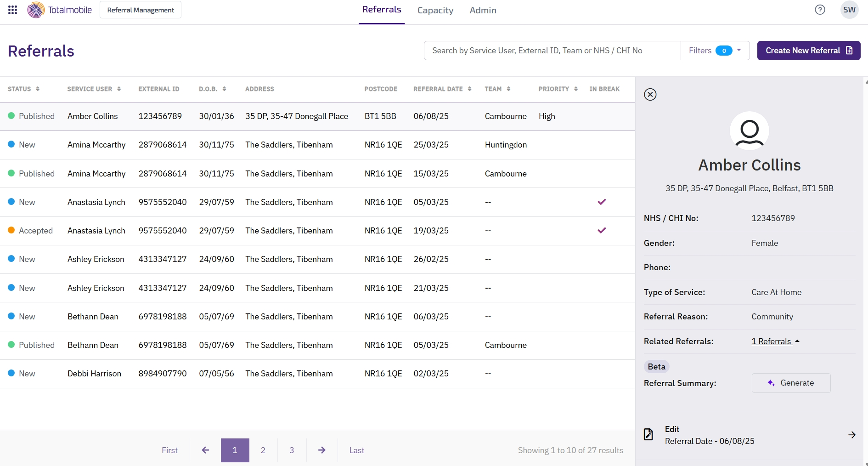Open the help question mark icon
The image size is (868, 466).
(x=820, y=10)
